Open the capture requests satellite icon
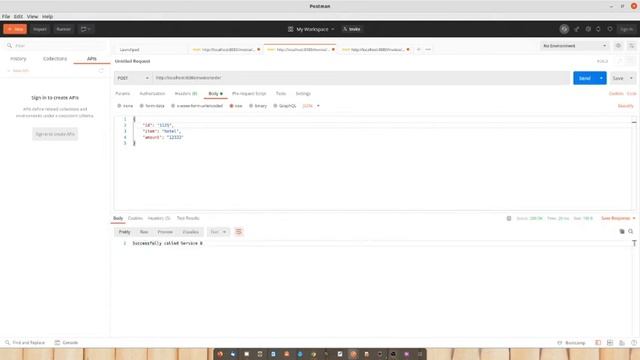640x360 pixels. pos(577,29)
